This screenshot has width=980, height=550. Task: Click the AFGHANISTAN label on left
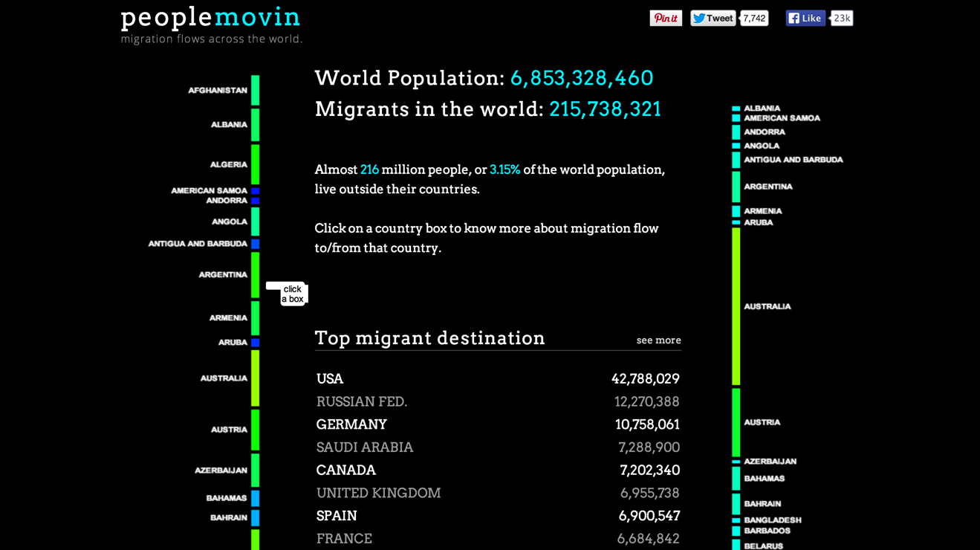pyautogui.click(x=218, y=91)
